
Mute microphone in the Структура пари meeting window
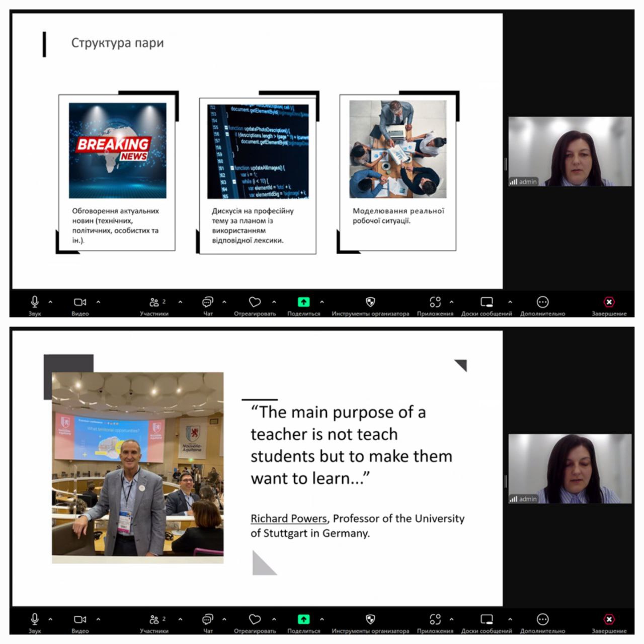click(x=35, y=305)
